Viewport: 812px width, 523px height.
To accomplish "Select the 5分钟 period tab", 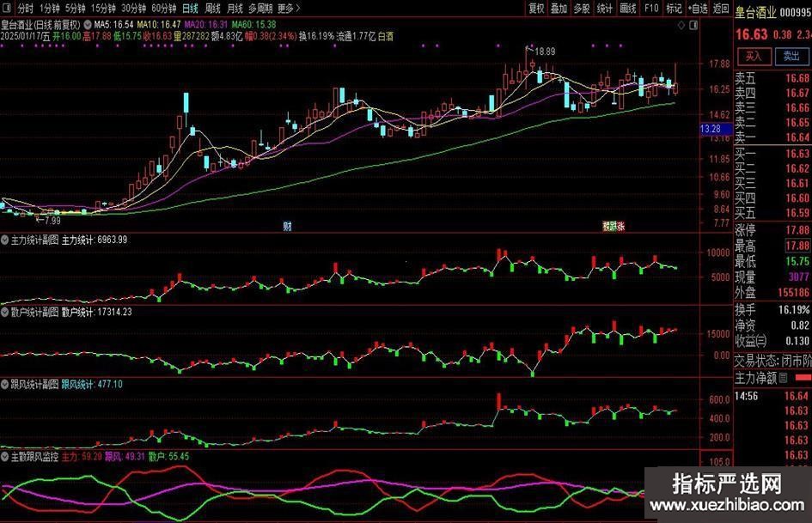I will [75, 9].
